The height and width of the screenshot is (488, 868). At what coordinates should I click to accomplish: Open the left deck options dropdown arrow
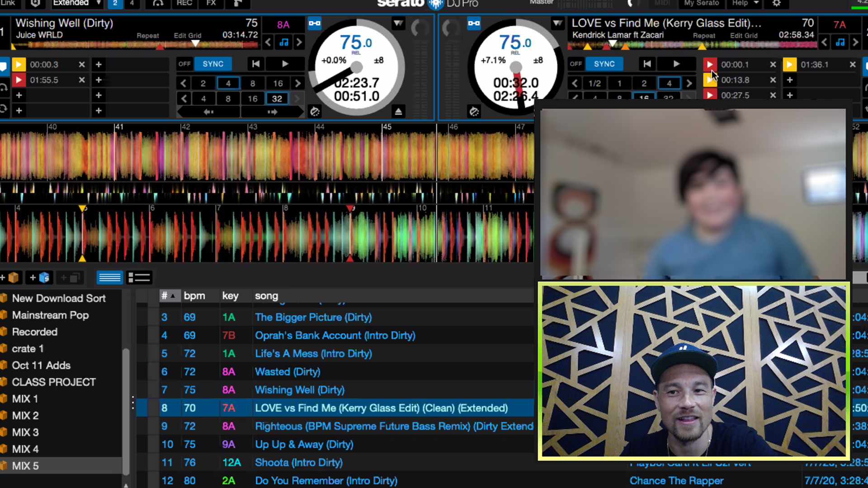click(398, 23)
